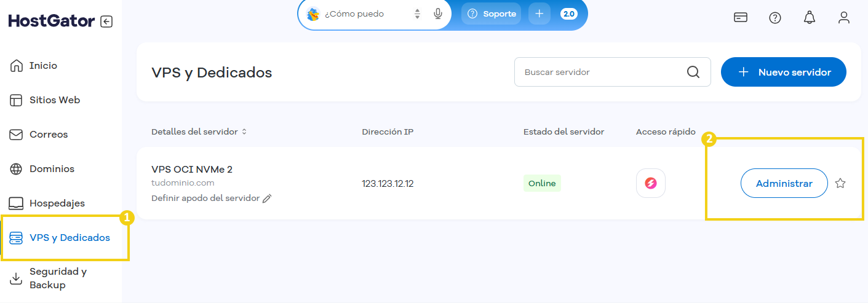
Task: Click the assistant gator avatar icon
Action: click(x=313, y=14)
